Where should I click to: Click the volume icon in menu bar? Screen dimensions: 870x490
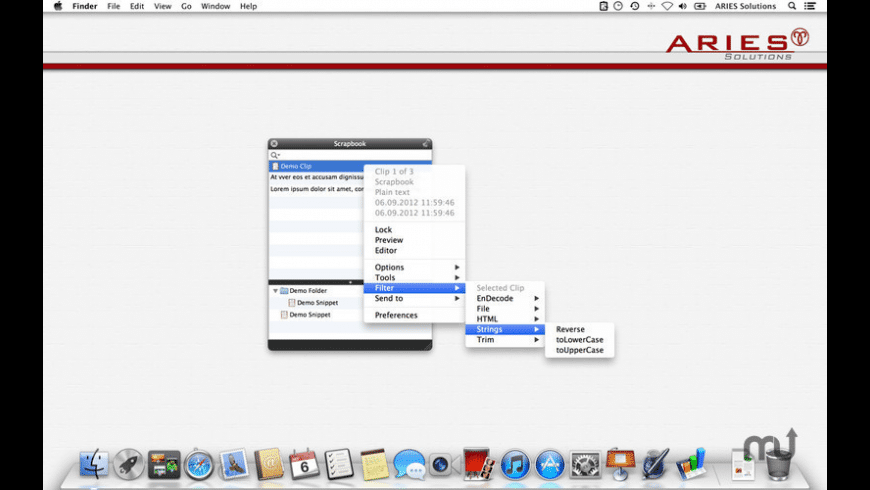coord(683,6)
